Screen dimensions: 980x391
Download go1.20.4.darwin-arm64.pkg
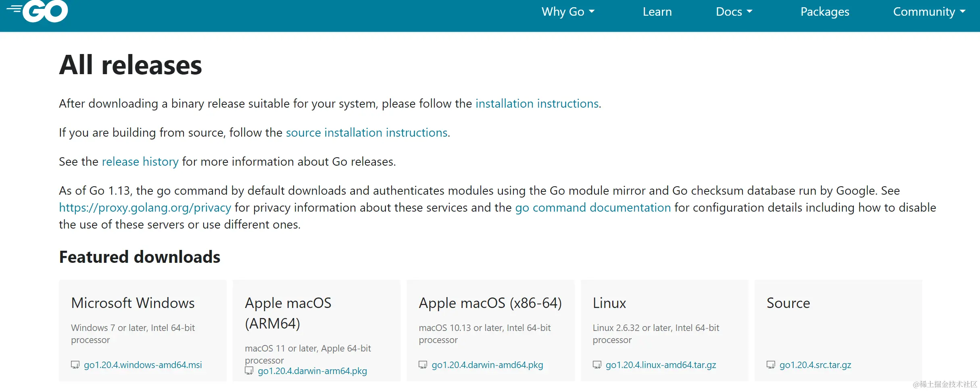click(312, 371)
